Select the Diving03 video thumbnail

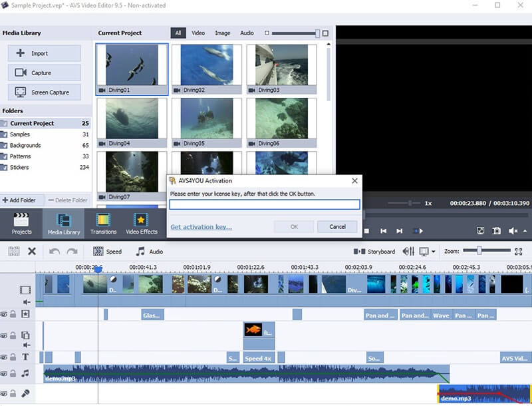[x=281, y=69]
